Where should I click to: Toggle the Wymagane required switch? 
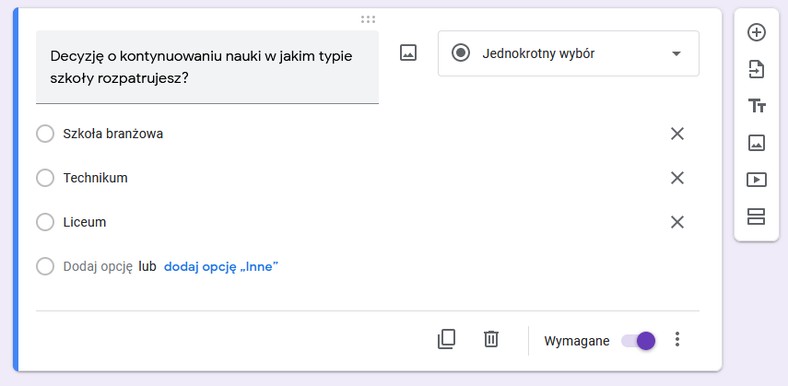(638, 341)
